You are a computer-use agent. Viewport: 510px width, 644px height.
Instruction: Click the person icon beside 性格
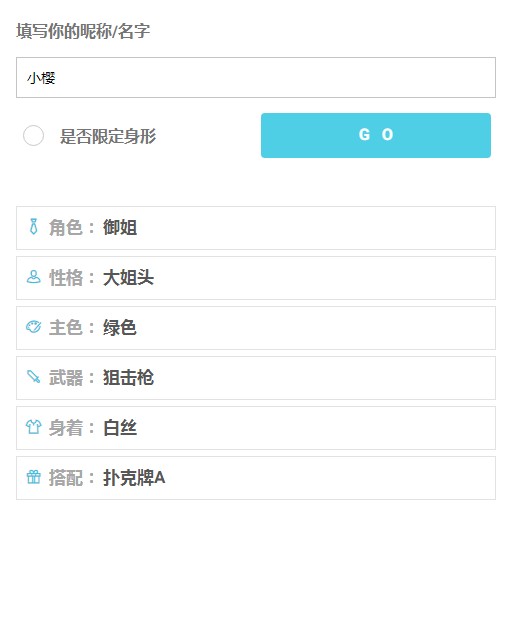[34, 277]
